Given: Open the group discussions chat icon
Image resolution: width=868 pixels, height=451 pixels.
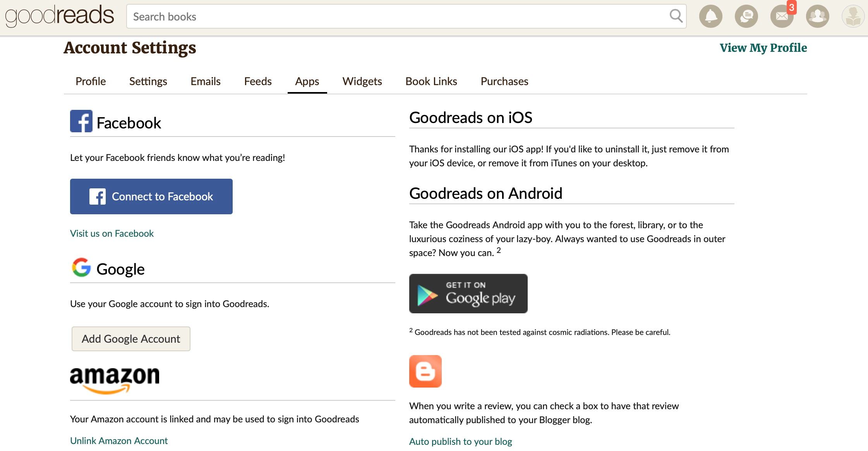Looking at the screenshot, I should tap(746, 16).
